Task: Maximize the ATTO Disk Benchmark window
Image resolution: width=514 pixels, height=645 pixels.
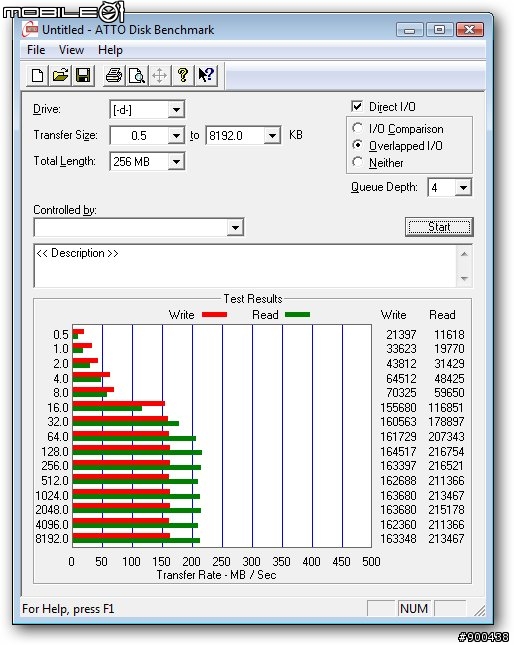Action: click(x=439, y=30)
